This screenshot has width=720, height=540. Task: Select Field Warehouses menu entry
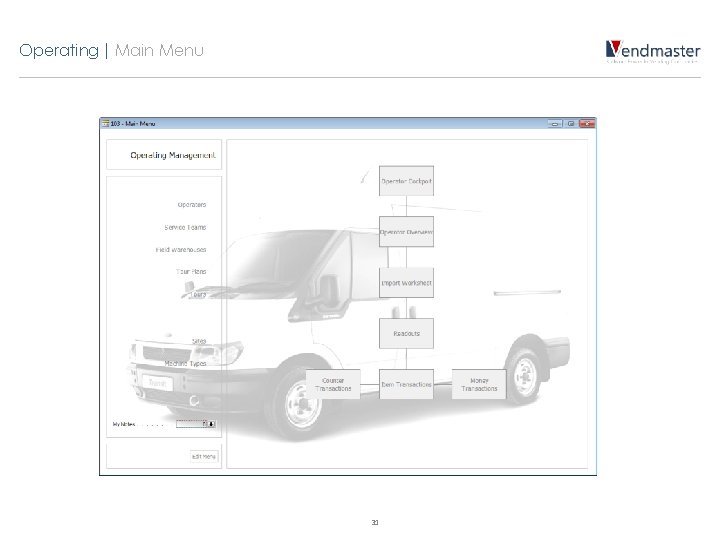click(x=180, y=250)
